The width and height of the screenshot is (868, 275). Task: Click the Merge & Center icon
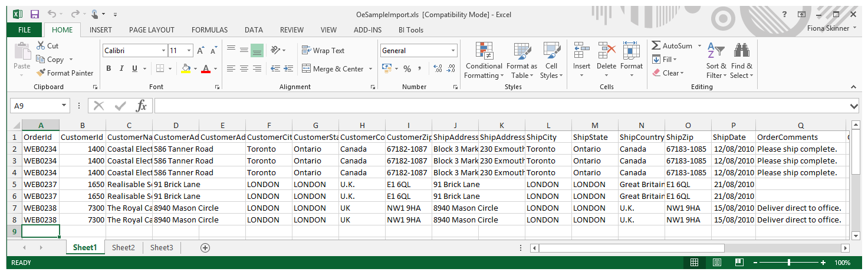(307, 69)
